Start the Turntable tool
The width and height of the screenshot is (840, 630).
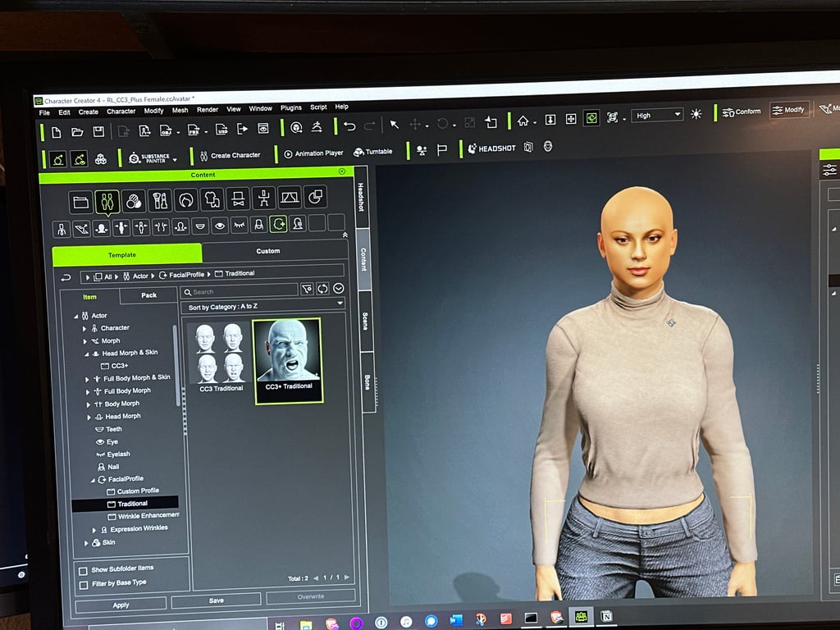[x=375, y=151]
